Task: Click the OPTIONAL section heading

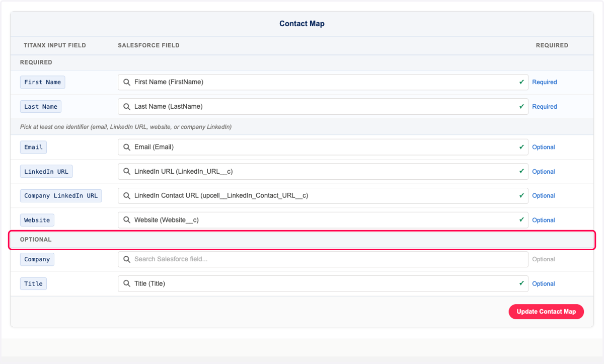Action: pyautogui.click(x=36, y=240)
